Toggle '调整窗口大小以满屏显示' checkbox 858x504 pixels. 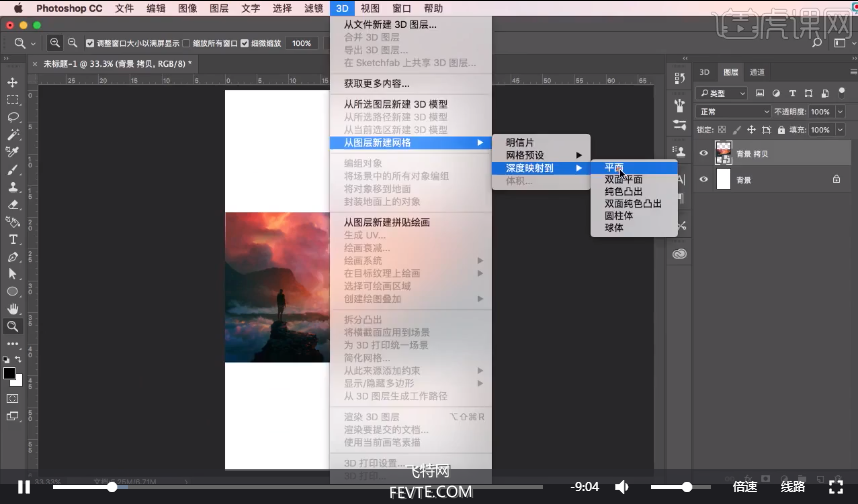pos(90,43)
